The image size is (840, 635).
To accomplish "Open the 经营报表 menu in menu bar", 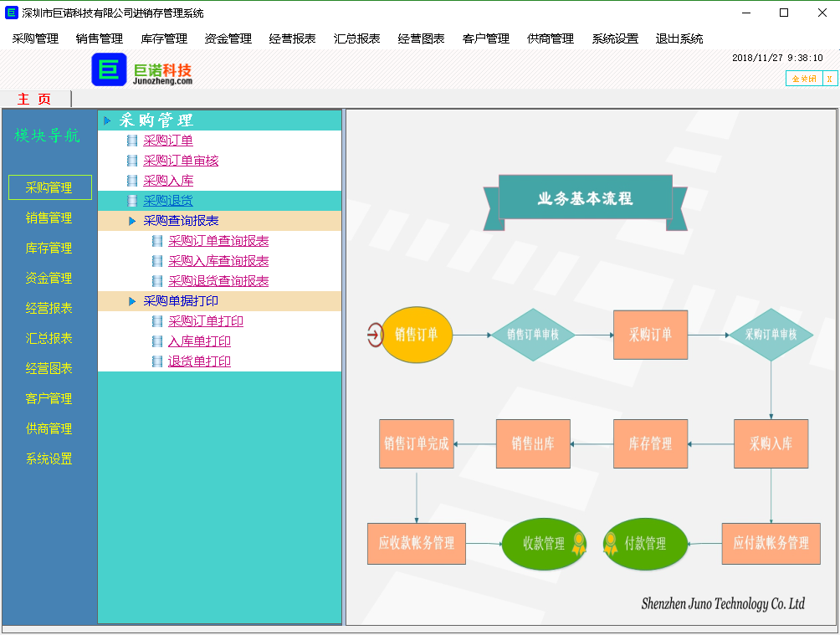I will pos(293,38).
